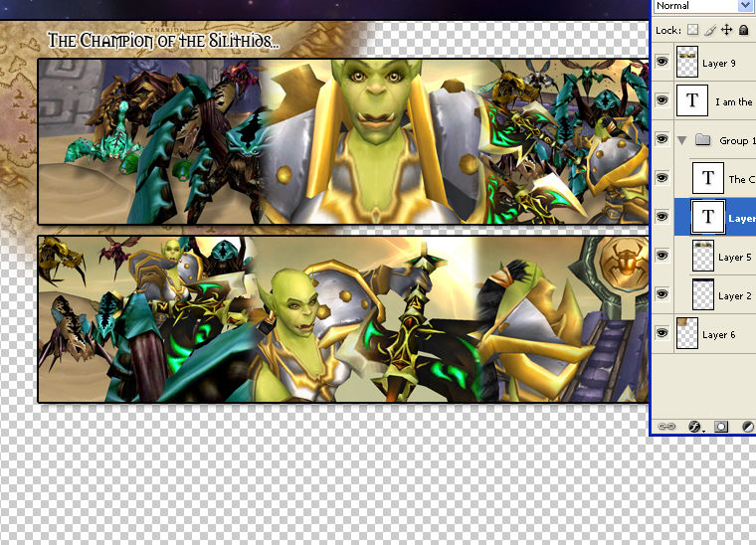This screenshot has height=545, width=756.
Task: Enable lock position for the layer
Action: point(726,31)
